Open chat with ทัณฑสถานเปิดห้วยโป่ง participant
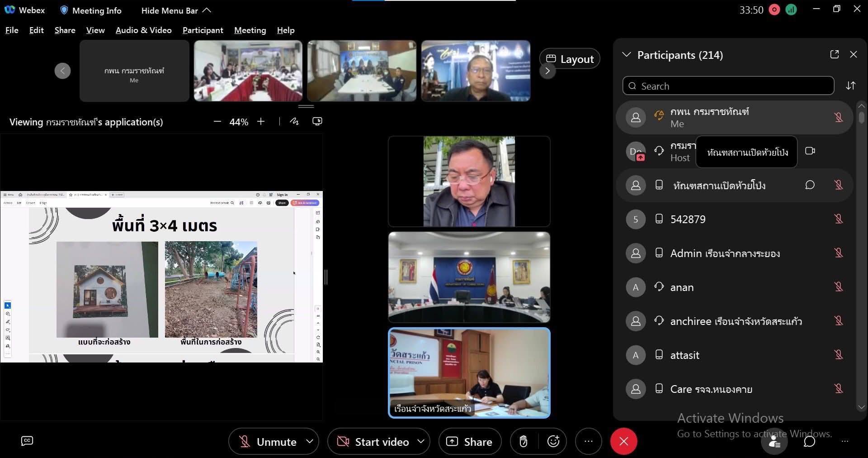The width and height of the screenshot is (868, 458). pyautogui.click(x=810, y=185)
